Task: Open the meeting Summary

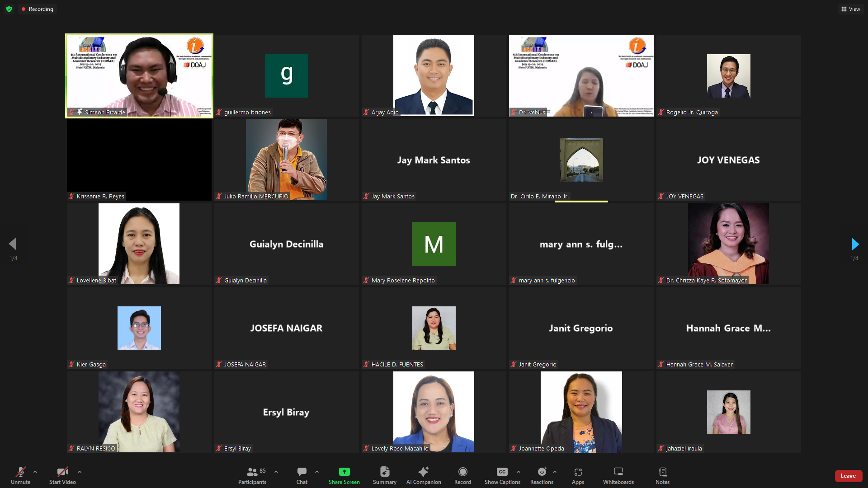Action: coord(384,475)
